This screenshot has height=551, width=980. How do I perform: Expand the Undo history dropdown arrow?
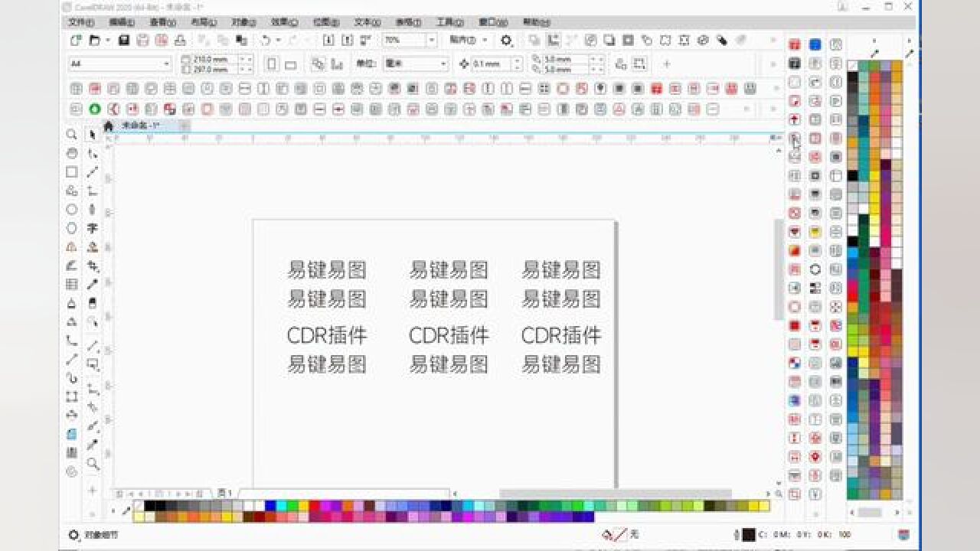tap(278, 40)
